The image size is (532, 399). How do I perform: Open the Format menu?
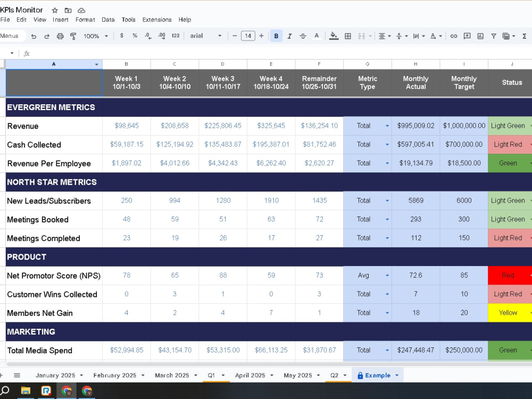[x=85, y=20]
